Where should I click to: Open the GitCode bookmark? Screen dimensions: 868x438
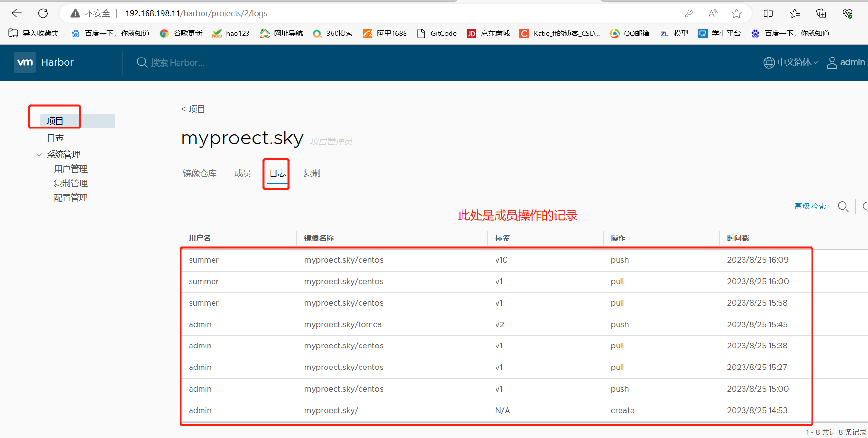[437, 33]
